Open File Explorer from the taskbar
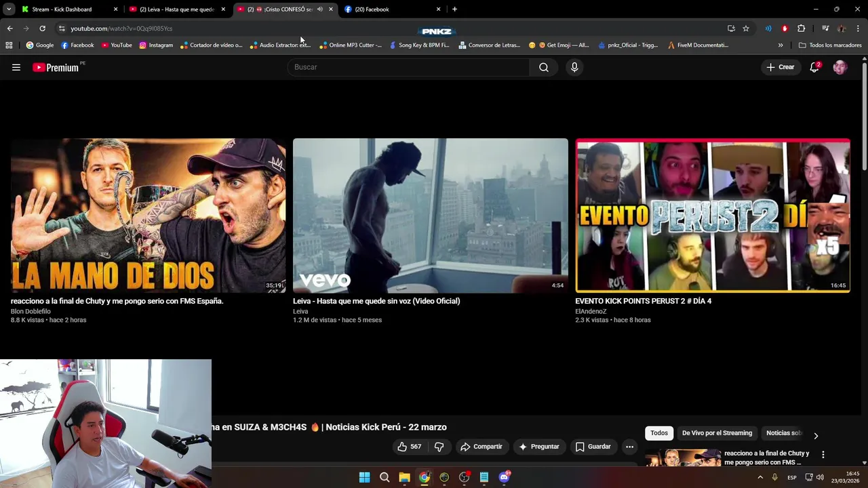Image resolution: width=868 pixels, height=488 pixels. (404, 477)
